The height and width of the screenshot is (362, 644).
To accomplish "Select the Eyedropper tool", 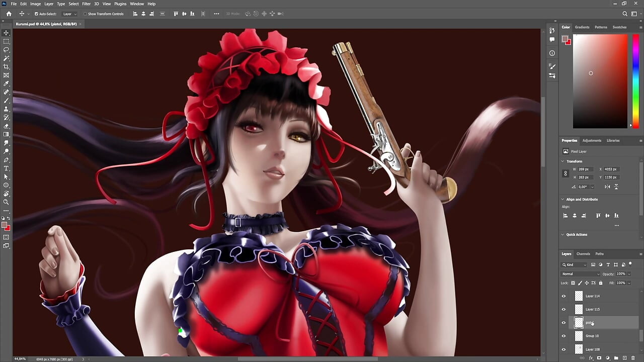I will tap(6, 83).
